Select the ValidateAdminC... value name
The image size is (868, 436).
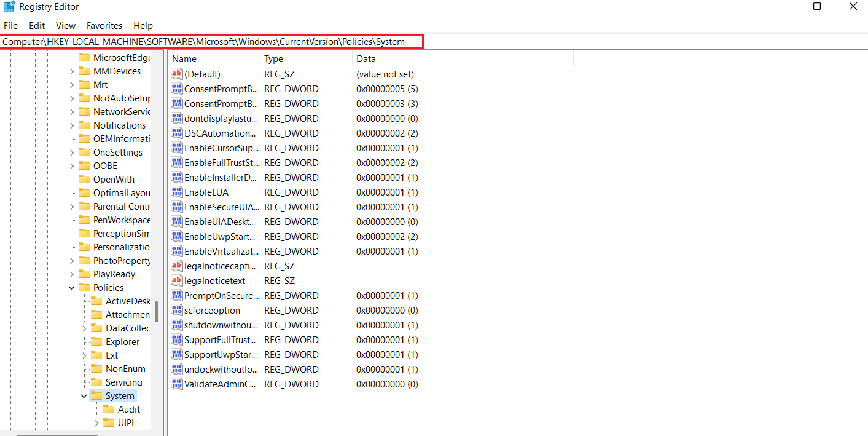tap(221, 384)
